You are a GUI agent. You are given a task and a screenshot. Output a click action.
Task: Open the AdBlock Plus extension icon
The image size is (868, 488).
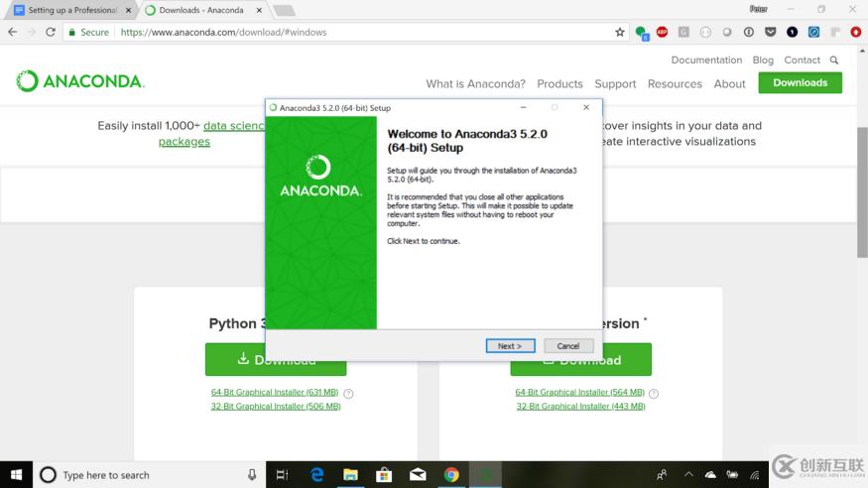click(662, 32)
